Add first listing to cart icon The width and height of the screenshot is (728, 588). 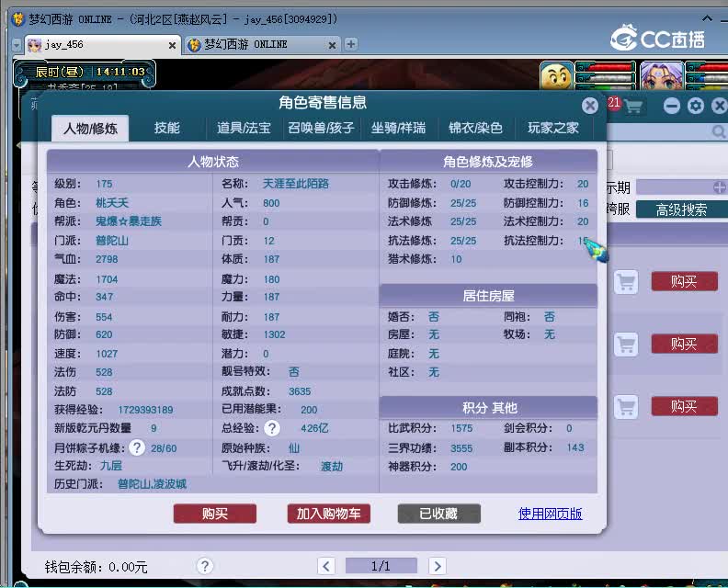pos(626,282)
